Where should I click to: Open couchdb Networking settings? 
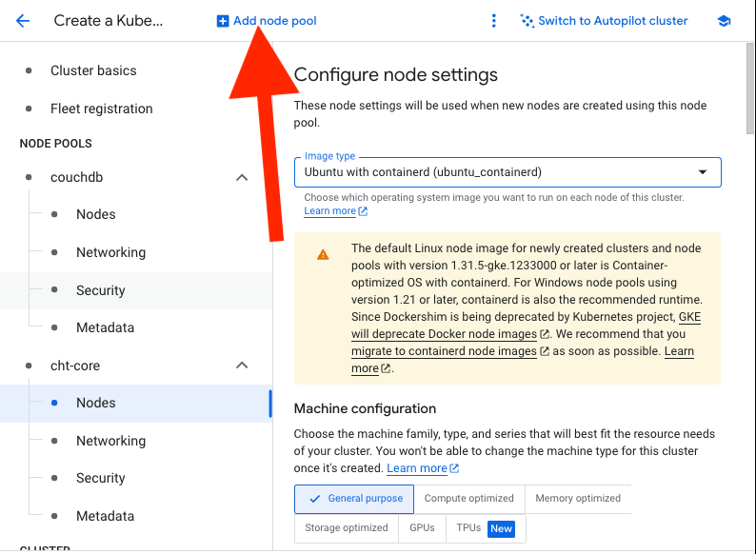click(x=110, y=252)
